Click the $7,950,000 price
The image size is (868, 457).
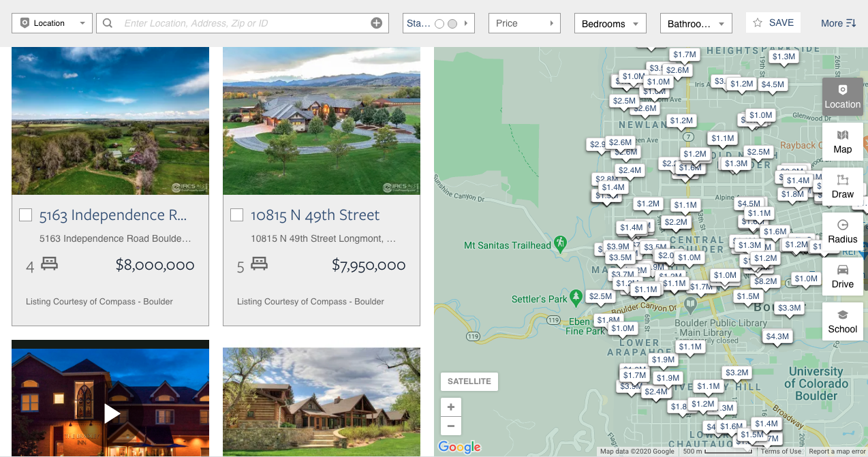[x=369, y=265]
